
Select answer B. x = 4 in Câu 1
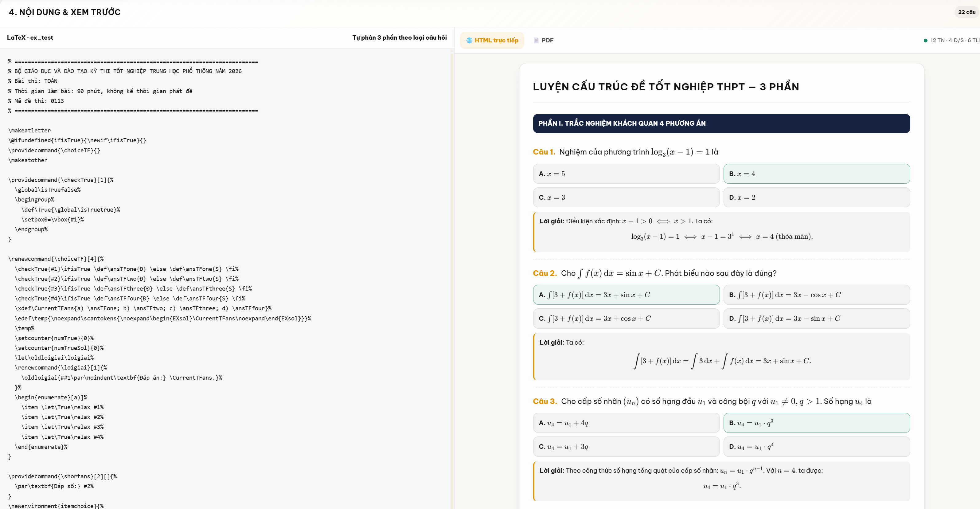click(816, 174)
